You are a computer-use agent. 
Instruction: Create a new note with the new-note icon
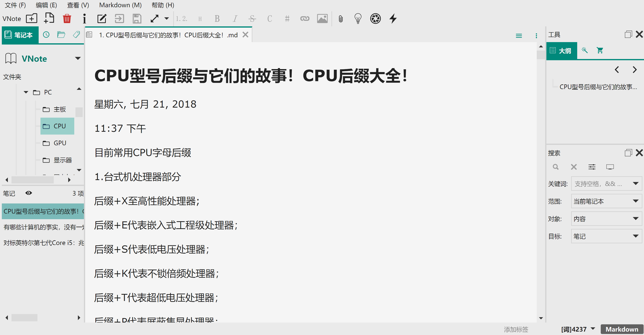(49, 18)
